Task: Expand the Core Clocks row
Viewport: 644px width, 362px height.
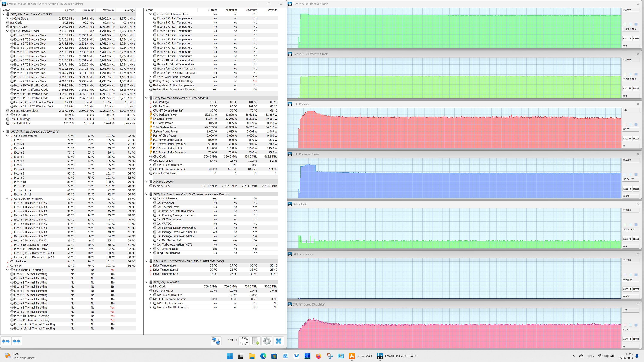Action: click(x=8, y=18)
